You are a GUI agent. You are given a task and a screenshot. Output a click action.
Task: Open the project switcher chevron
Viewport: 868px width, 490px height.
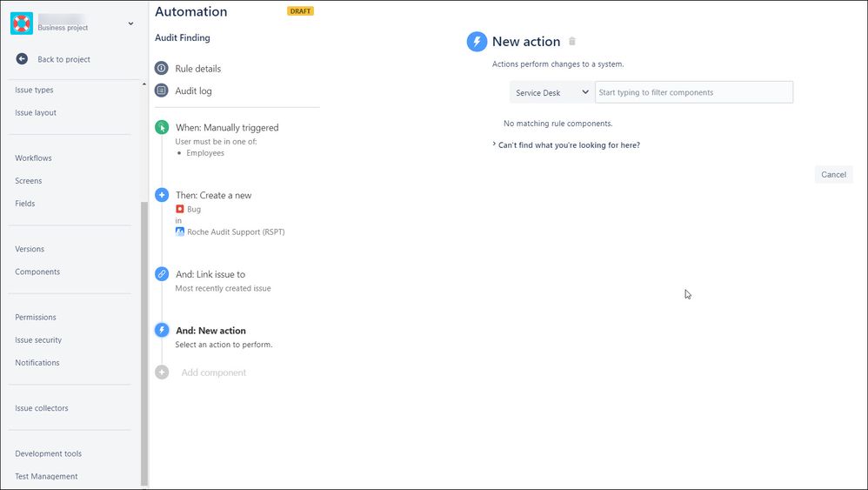130,23
